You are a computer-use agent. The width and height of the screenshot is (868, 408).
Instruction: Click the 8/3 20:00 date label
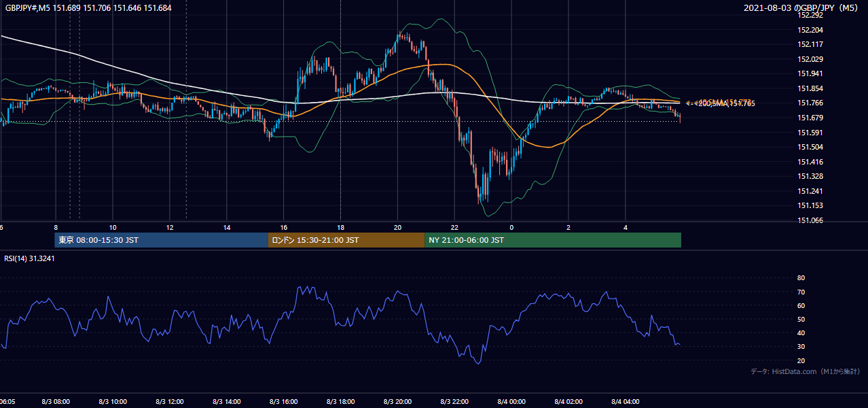(398, 402)
